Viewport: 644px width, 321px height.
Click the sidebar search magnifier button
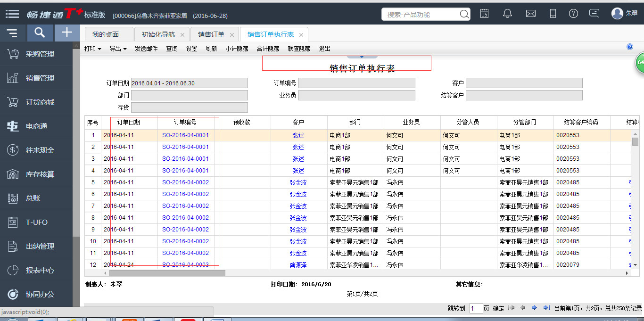coord(40,33)
